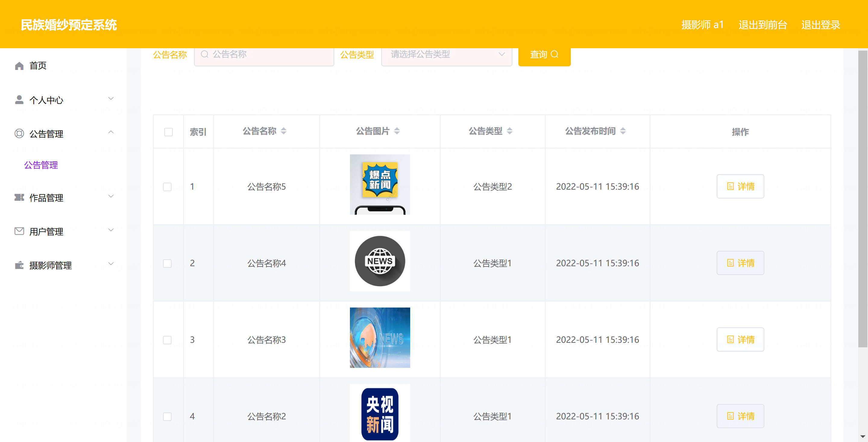Open 详情 for 公告名称3
The height and width of the screenshot is (442, 868).
740,339
